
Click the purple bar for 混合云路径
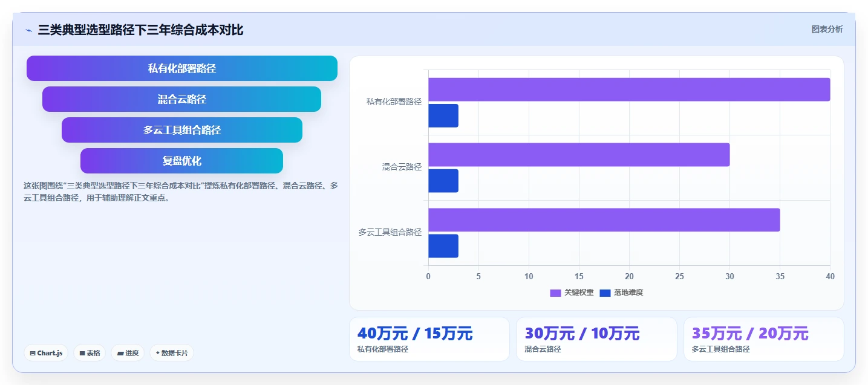coord(579,155)
